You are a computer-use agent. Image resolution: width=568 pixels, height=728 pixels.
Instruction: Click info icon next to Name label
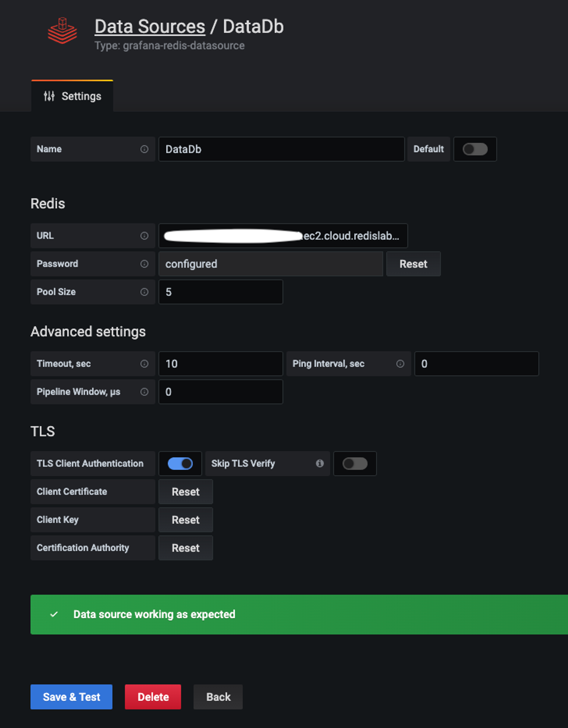point(144,149)
